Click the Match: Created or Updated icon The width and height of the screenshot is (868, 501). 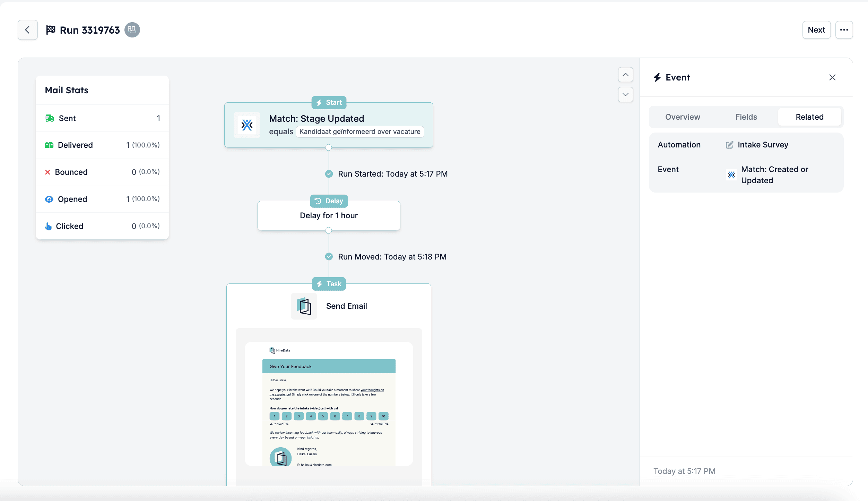click(731, 175)
